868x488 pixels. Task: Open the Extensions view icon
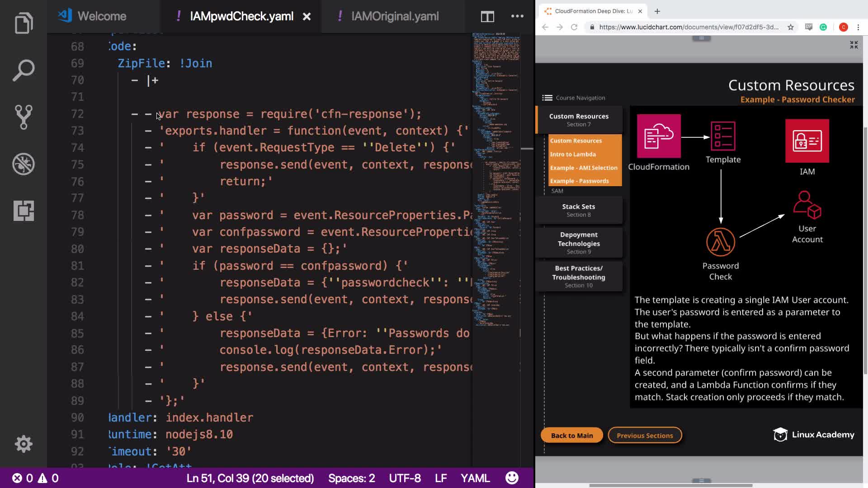[24, 211]
